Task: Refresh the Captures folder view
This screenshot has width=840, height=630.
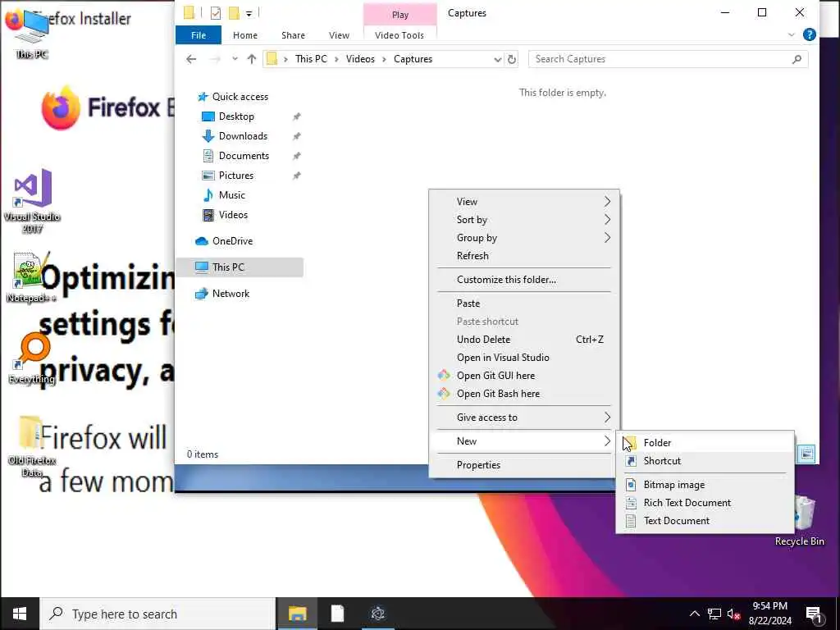Action: click(512, 59)
